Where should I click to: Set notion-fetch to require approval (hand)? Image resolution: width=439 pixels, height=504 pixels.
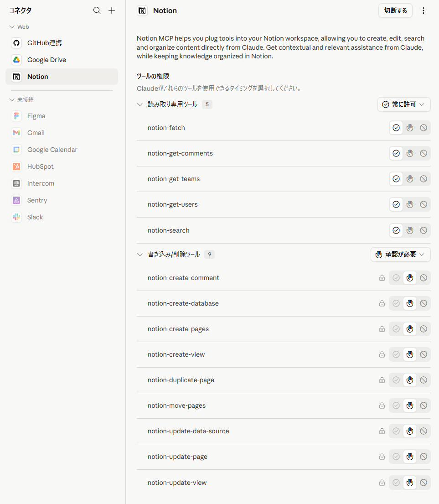410,128
